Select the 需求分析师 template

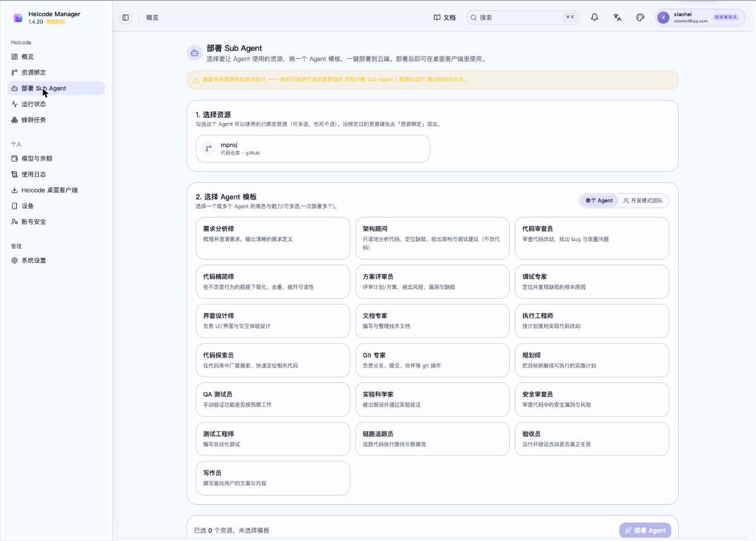click(273, 238)
